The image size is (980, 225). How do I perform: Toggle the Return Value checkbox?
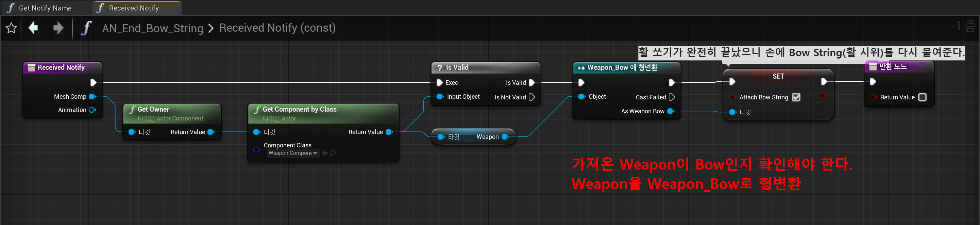[922, 97]
